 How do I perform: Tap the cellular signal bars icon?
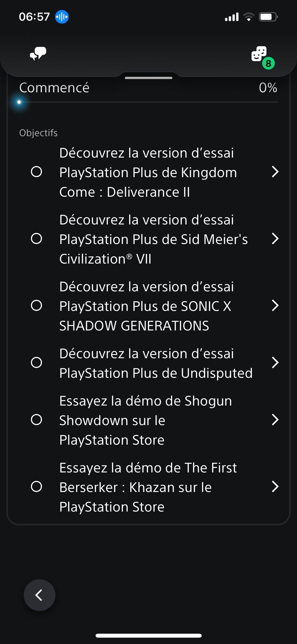click(232, 17)
